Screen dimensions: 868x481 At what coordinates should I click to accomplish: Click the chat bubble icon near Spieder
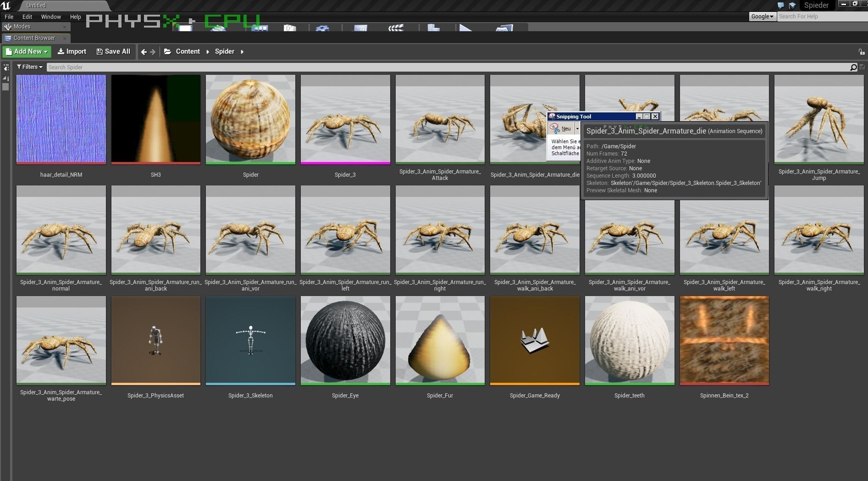[781, 6]
